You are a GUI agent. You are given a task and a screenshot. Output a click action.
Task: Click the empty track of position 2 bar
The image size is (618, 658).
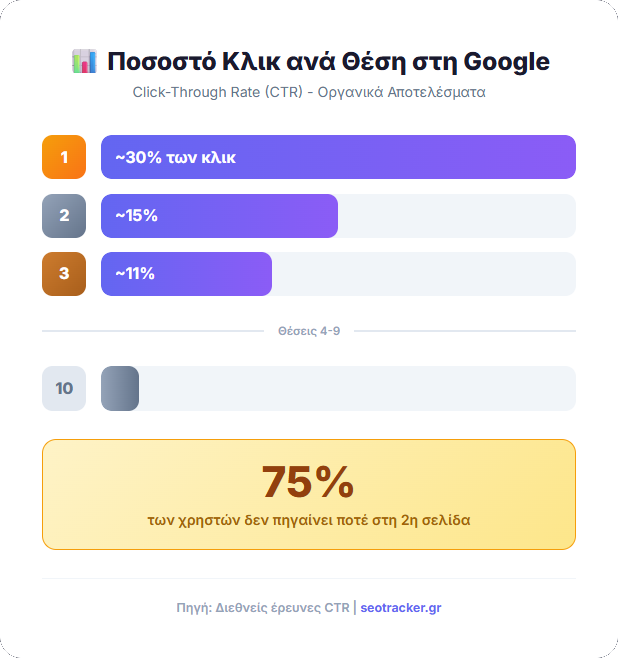456,216
